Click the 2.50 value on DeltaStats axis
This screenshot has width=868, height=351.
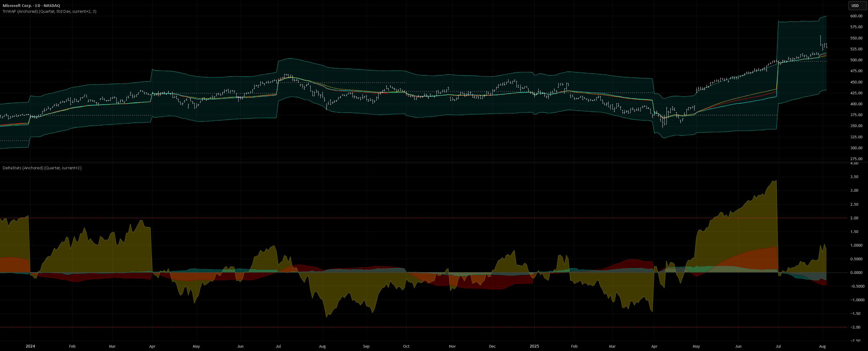[854, 204]
